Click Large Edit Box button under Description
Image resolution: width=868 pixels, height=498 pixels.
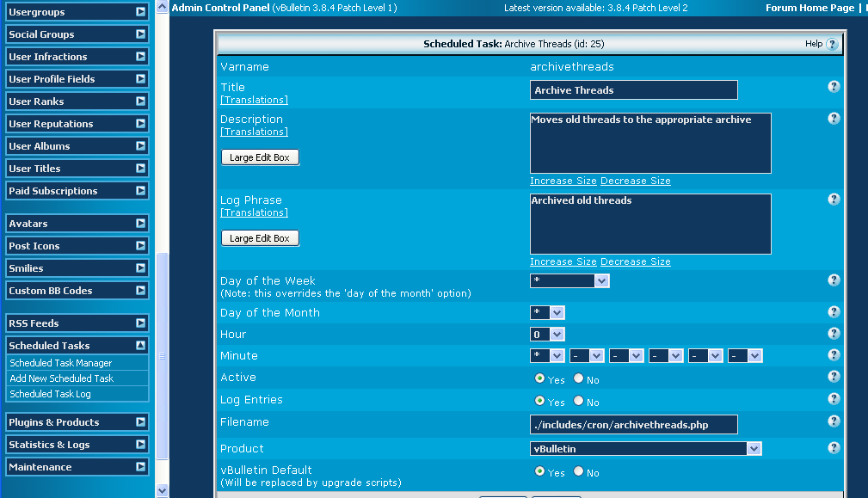[260, 157]
